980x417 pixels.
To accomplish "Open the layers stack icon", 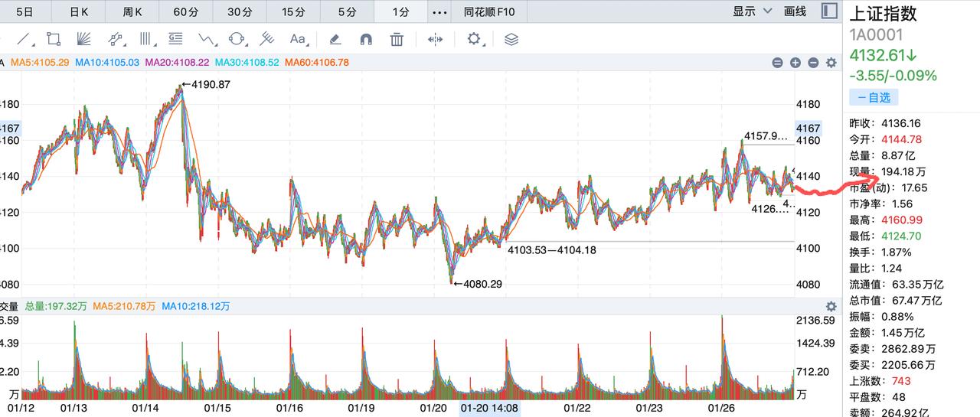I will [x=511, y=38].
